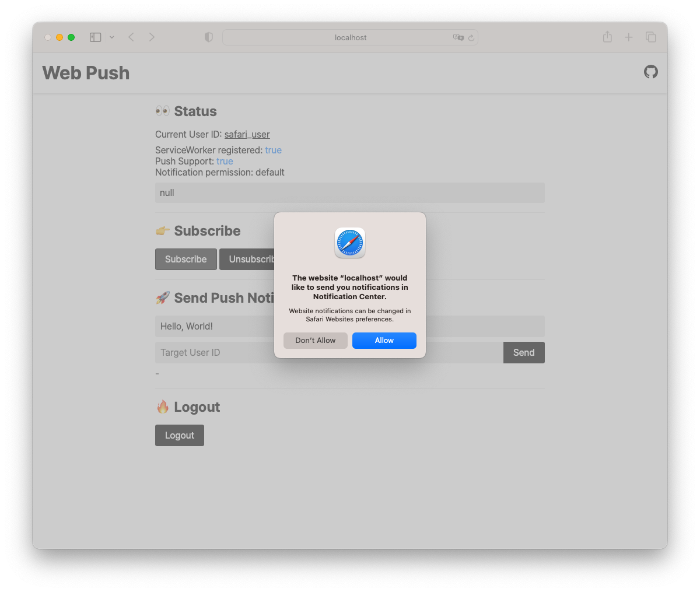
Task: Open the Share icon in the toolbar
Action: point(607,37)
